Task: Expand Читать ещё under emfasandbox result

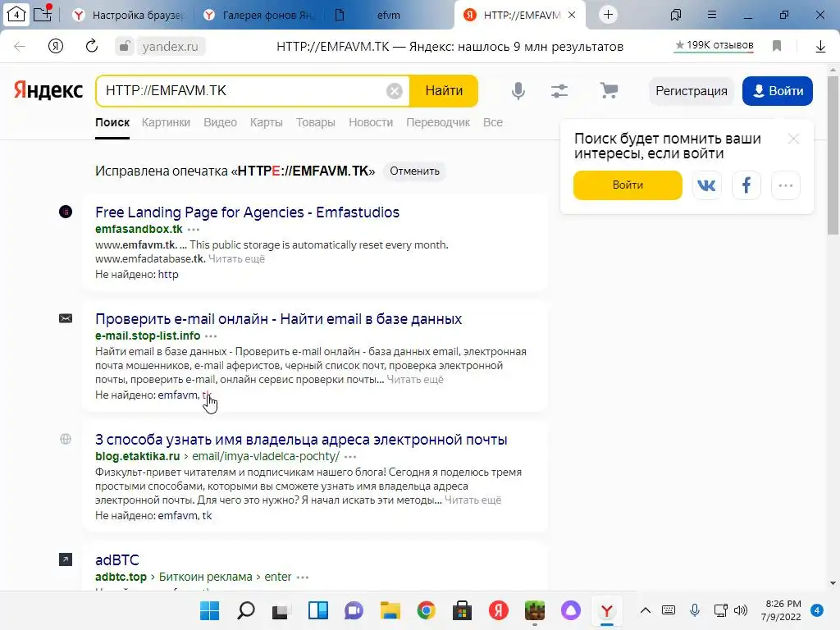Action: [x=236, y=258]
